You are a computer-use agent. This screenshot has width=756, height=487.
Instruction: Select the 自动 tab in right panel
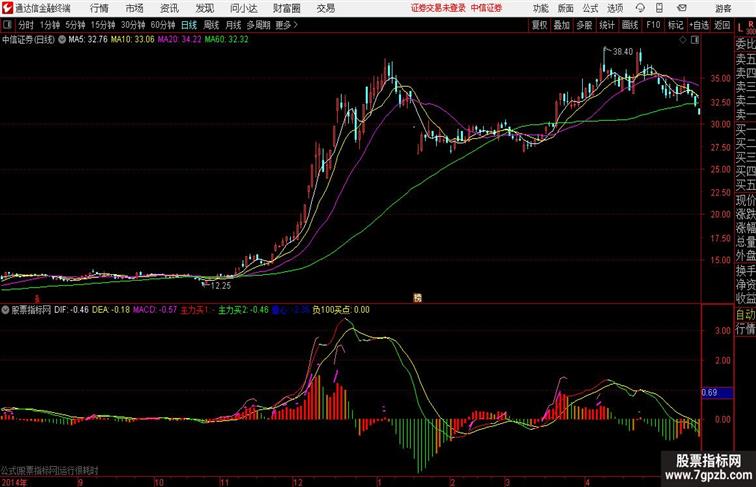(745, 315)
